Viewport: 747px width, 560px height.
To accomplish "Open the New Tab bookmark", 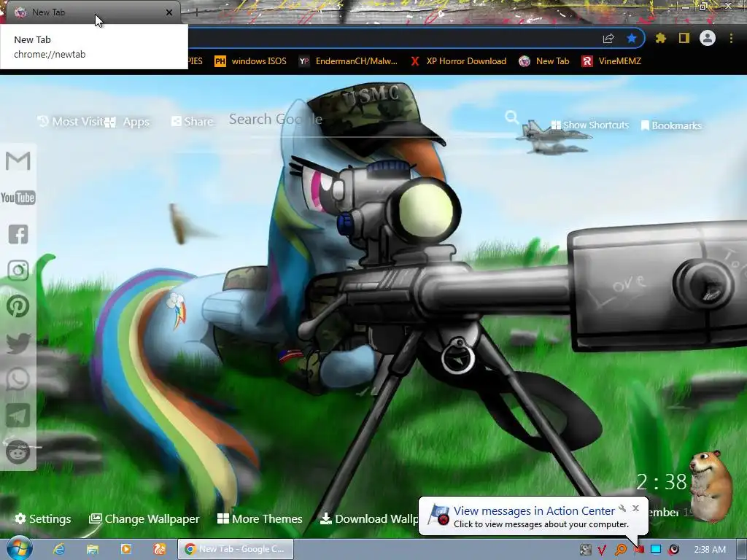I will 544,61.
